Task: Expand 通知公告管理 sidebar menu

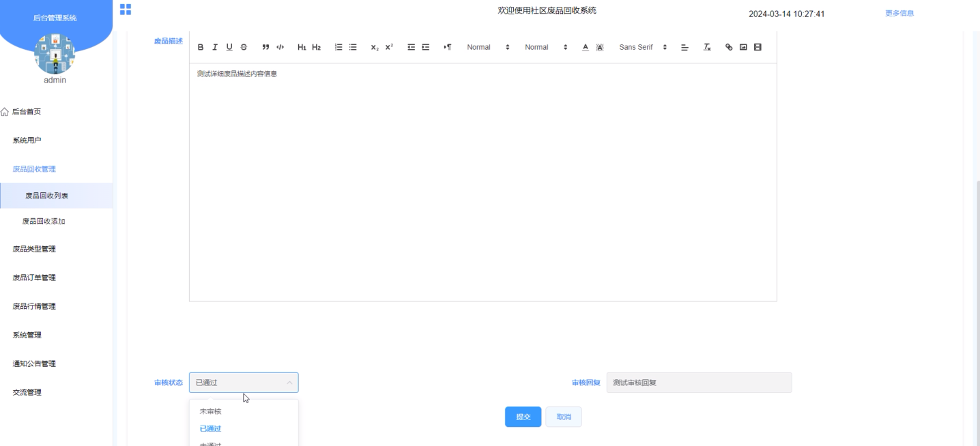Action: coord(56,363)
